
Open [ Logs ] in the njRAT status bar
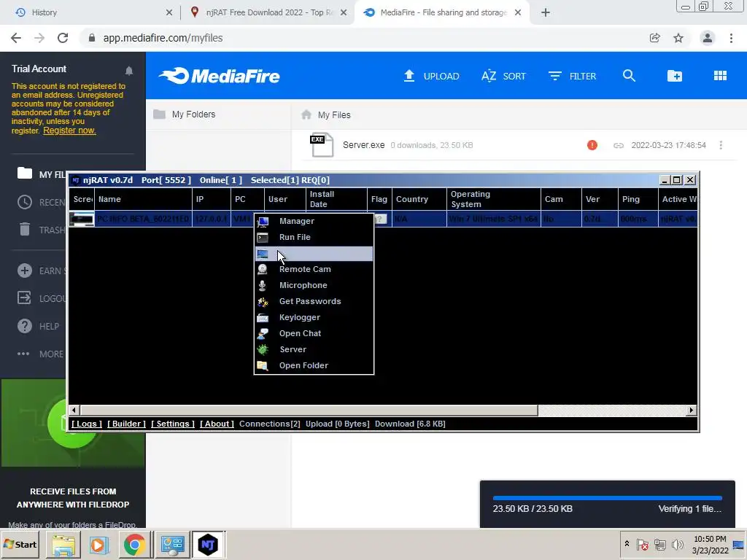click(x=87, y=424)
